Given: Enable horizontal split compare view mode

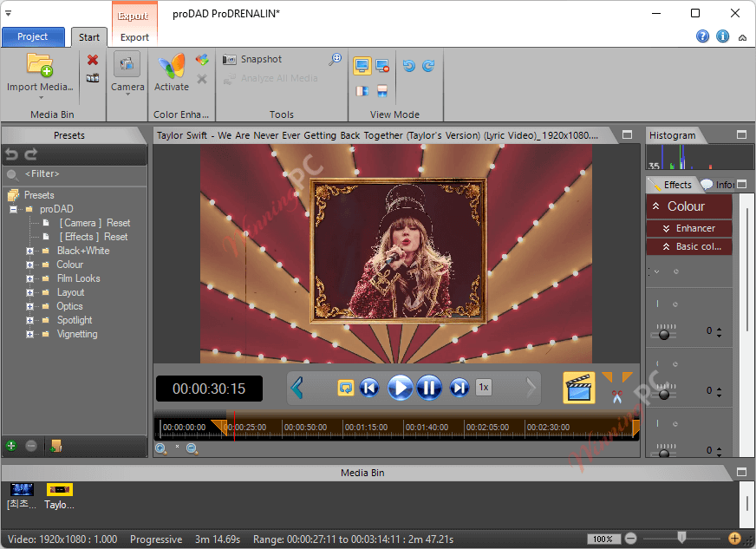Looking at the screenshot, I should point(382,91).
